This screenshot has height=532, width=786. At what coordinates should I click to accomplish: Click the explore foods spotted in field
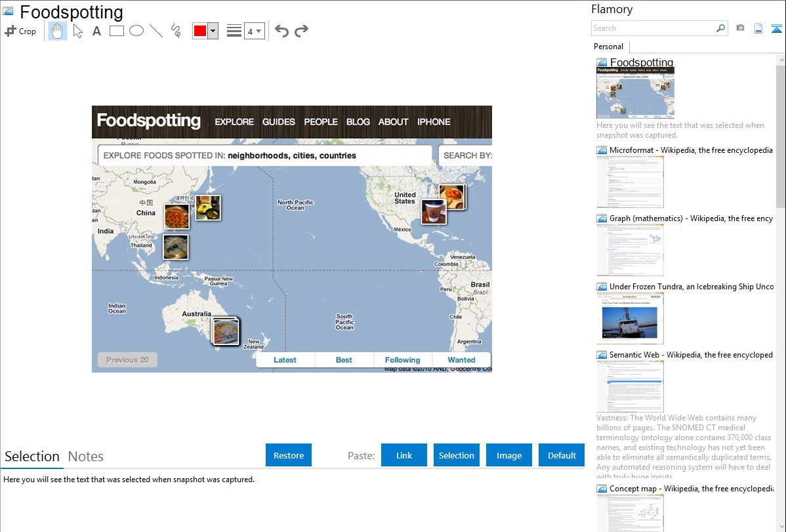click(x=264, y=155)
